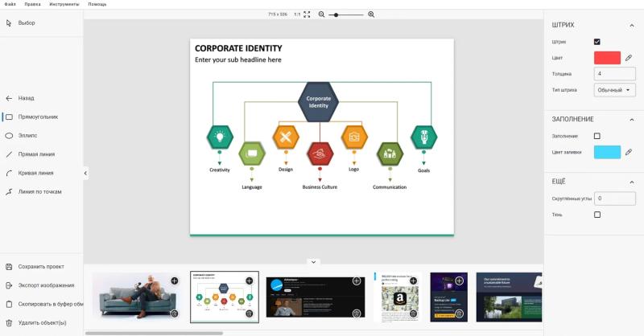
Task: Click the plus icon on the sofa thumbnail
Action: [175, 281]
